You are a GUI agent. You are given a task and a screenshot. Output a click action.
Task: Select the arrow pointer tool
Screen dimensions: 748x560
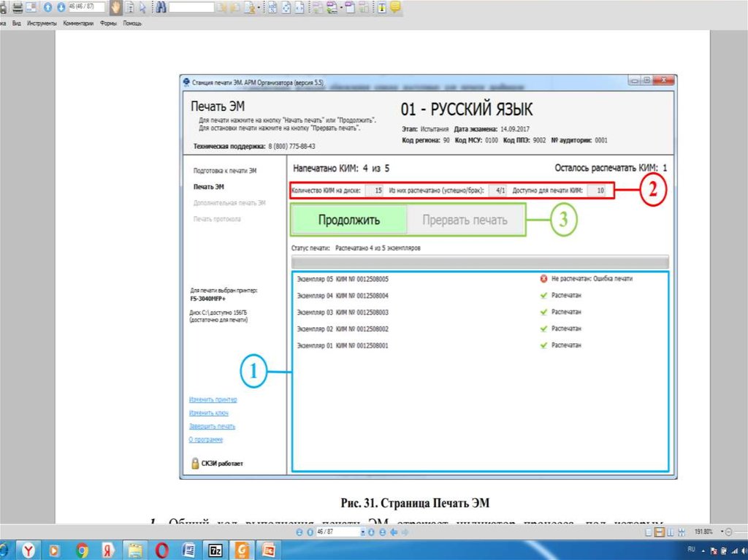pyautogui.click(x=142, y=7)
